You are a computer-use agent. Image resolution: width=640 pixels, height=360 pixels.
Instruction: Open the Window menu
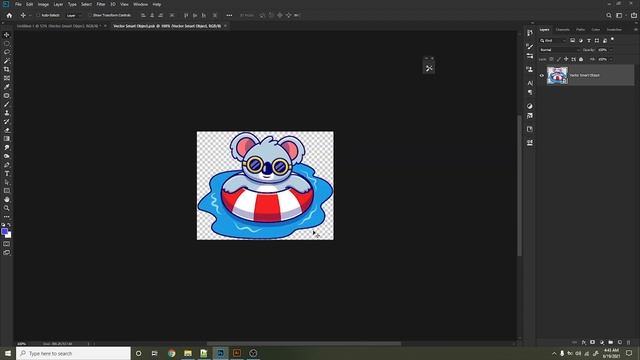(x=140, y=4)
